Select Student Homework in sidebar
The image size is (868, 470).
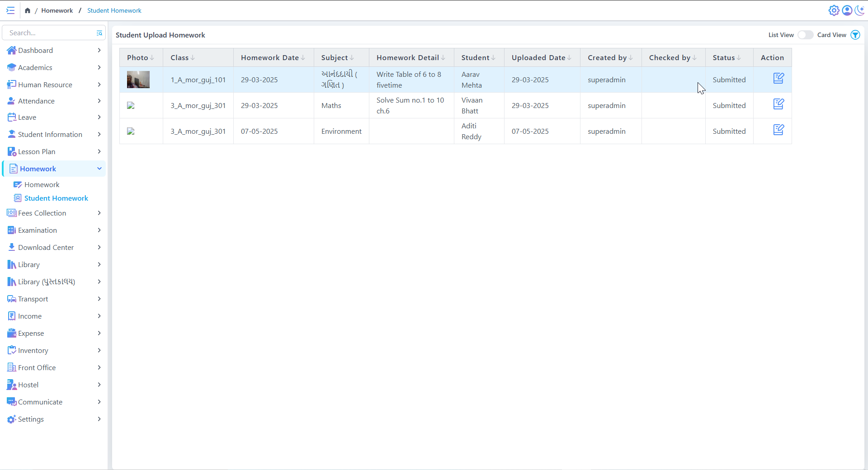click(x=56, y=198)
